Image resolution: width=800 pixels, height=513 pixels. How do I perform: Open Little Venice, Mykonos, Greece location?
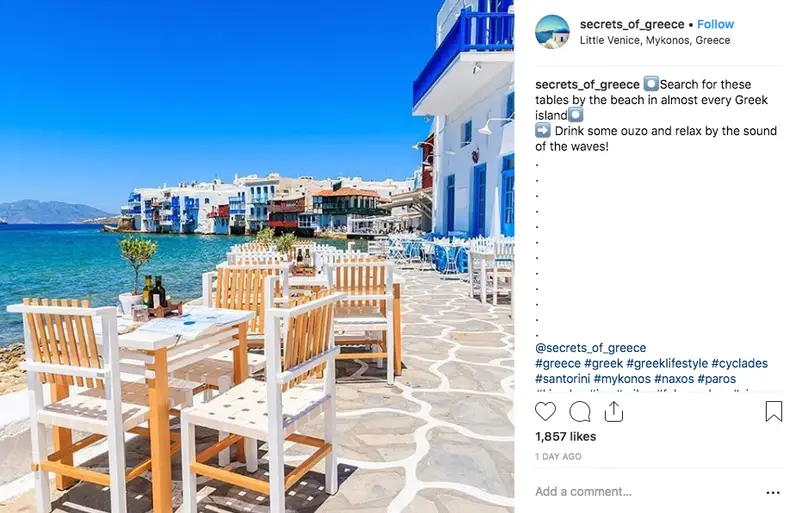(x=655, y=40)
